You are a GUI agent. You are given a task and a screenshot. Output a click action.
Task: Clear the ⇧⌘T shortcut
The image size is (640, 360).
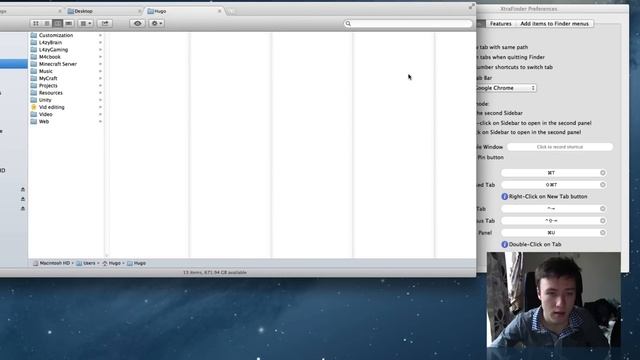[x=602, y=185]
